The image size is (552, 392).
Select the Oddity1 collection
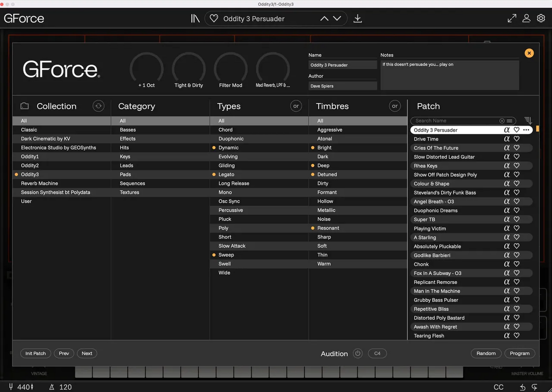point(62,156)
